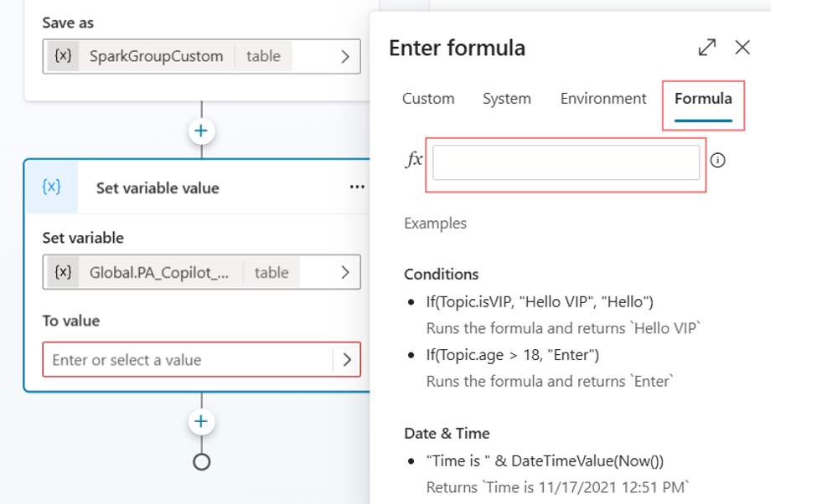Image resolution: width=822 pixels, height=504 pixels.
Task: Close the Enter formula panel
Action: tap(742, 48)
